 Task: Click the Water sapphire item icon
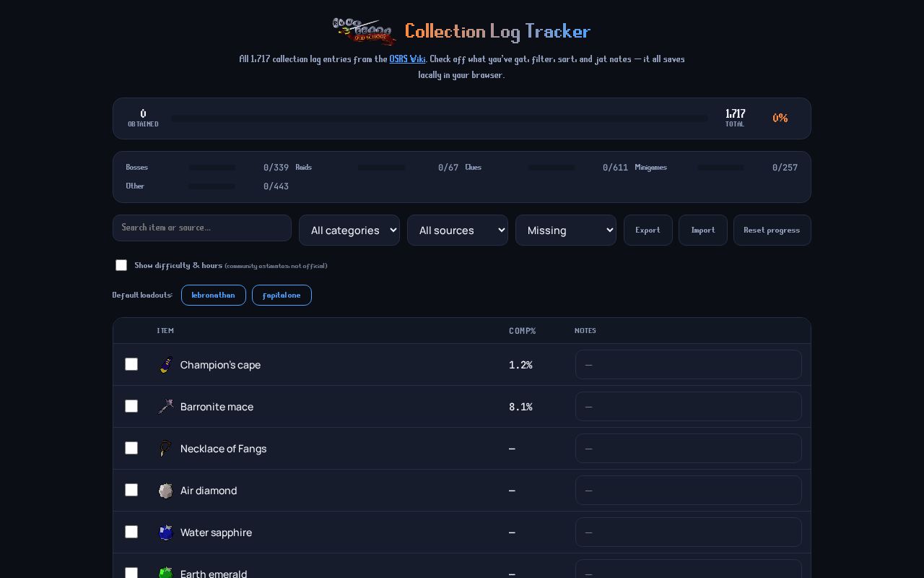click(166, 532)
